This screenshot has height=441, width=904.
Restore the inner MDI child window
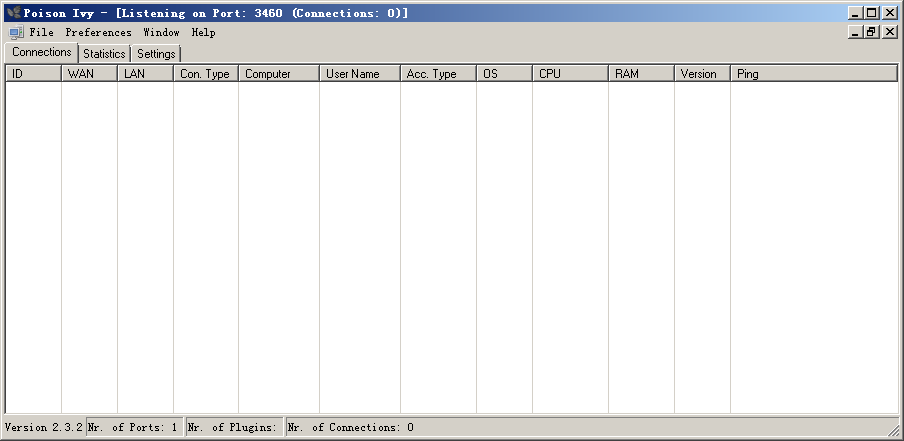tap(871, 32)
